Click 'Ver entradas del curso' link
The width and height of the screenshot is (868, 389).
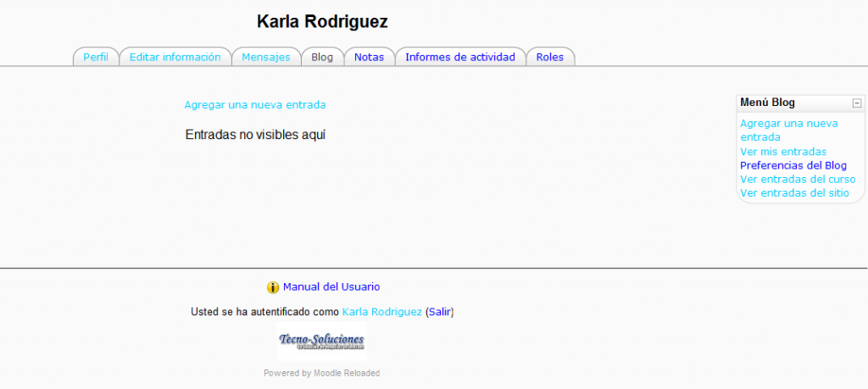(797, 179)
